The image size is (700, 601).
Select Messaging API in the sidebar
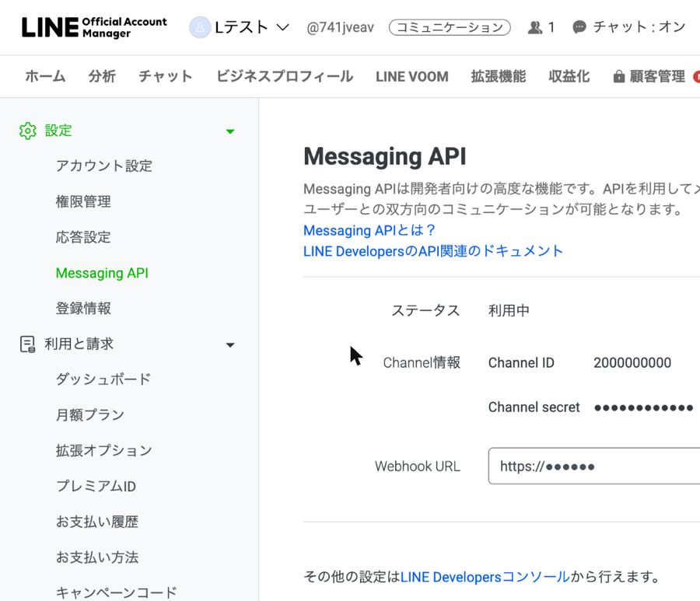(102, 273)
